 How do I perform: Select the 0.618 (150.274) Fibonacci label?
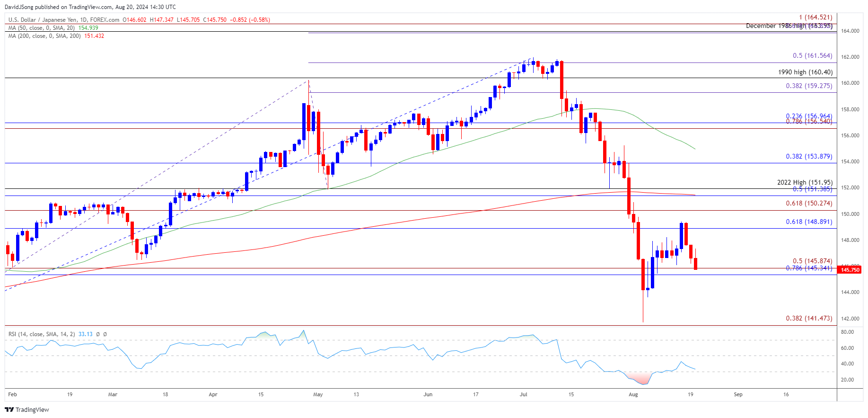809,204
